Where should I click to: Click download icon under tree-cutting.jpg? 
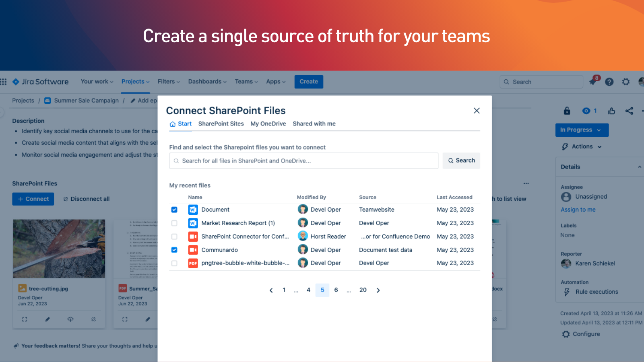70,319
